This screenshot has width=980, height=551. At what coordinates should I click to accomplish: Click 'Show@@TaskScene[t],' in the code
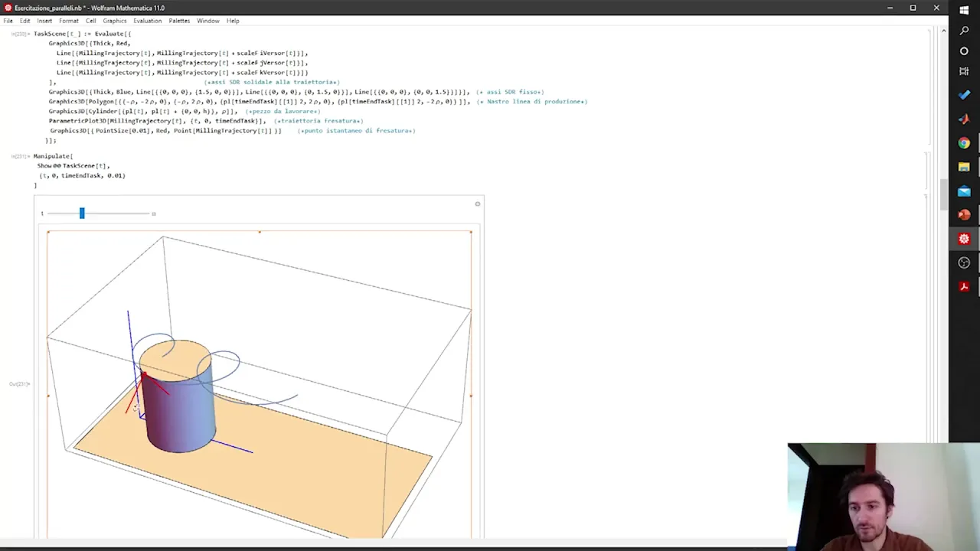pyautogui.click(x=73, y=166)
